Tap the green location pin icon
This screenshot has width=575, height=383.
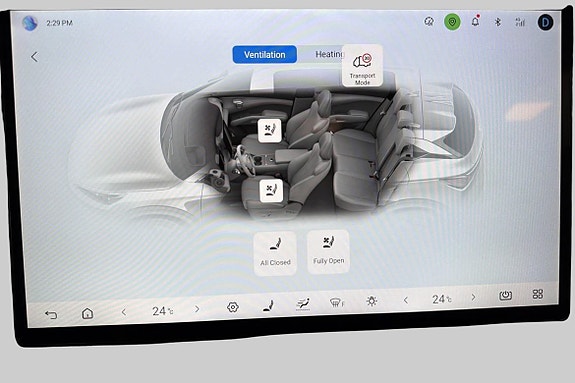tap(453, 22)
